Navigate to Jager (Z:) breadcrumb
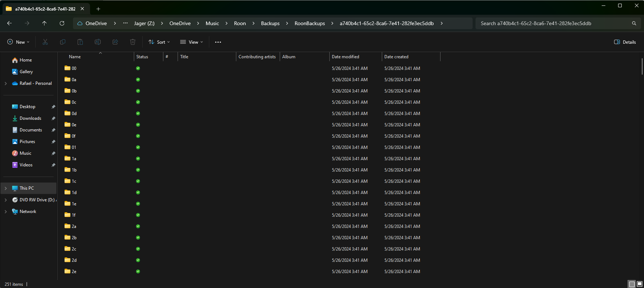Screen dimensions: 644x288 click(x=144, y=23)
